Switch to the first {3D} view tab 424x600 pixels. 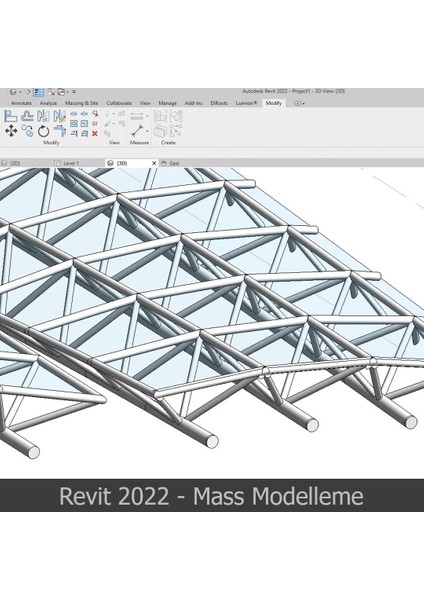[x=11, y=163]
